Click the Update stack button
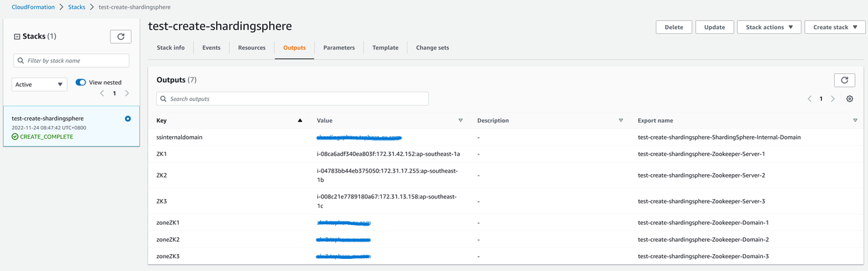Viewport: 868px width, 271px height. point(715,27)
